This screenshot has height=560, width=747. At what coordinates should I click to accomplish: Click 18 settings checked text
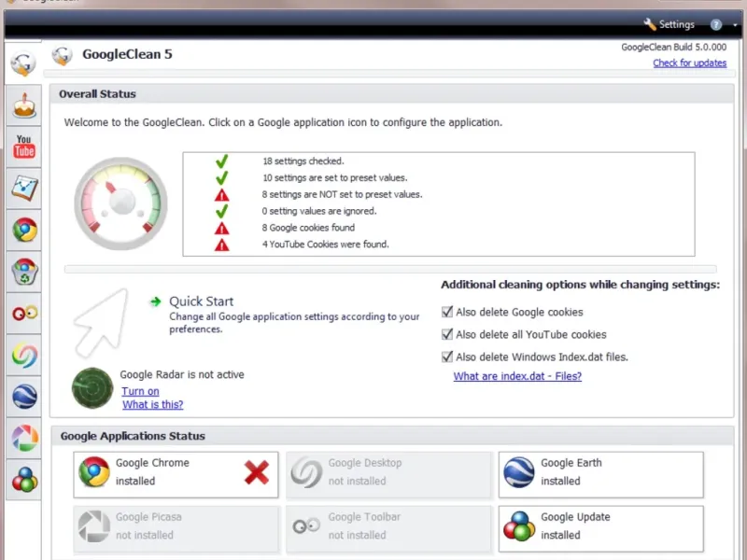(303, 161)
